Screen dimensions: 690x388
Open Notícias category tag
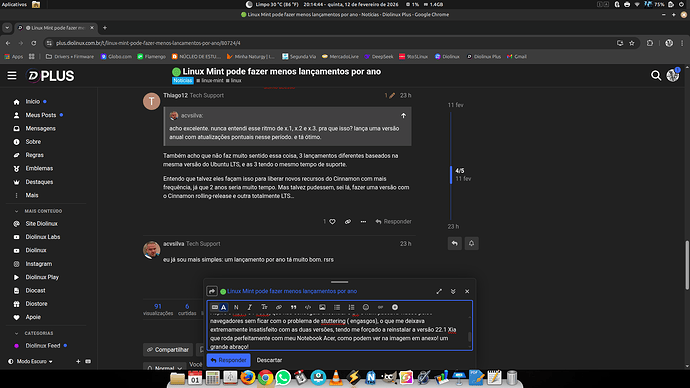pyautogui.click(x=183, y=81)
